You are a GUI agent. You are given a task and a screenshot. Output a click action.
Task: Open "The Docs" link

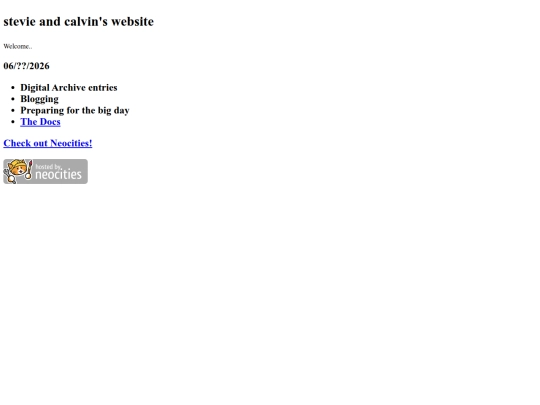point(40,122)
